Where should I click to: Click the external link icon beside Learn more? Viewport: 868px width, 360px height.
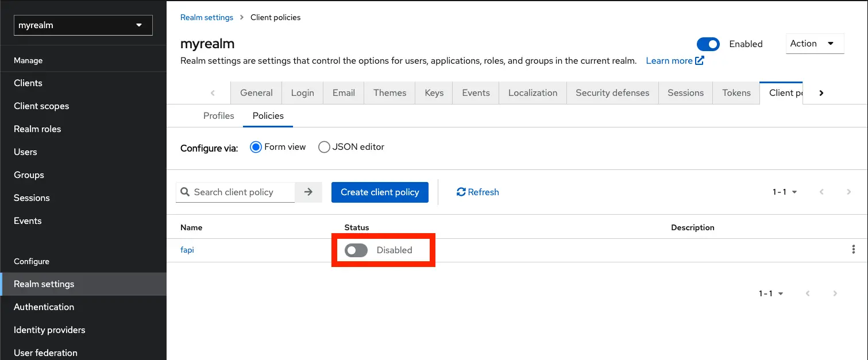[x=699, y=60]
